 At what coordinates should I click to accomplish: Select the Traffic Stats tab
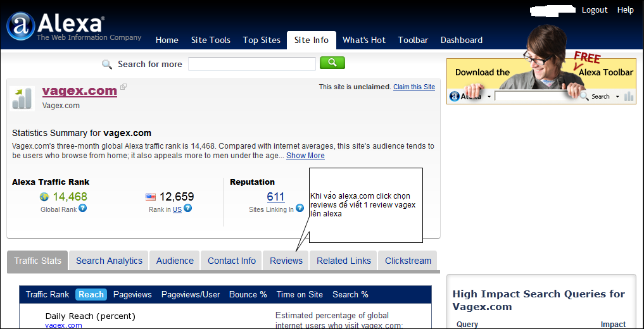37,261
